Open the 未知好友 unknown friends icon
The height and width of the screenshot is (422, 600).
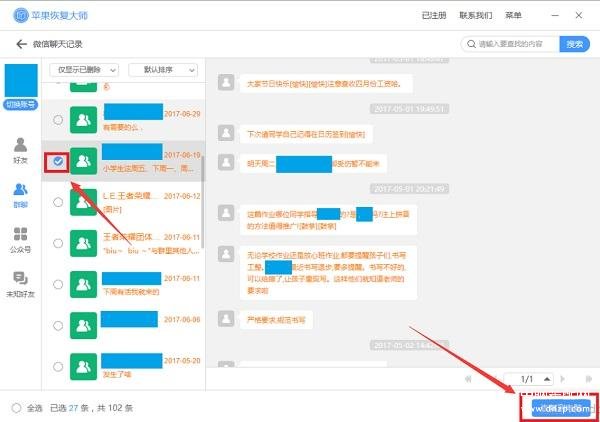click(20, 278)
